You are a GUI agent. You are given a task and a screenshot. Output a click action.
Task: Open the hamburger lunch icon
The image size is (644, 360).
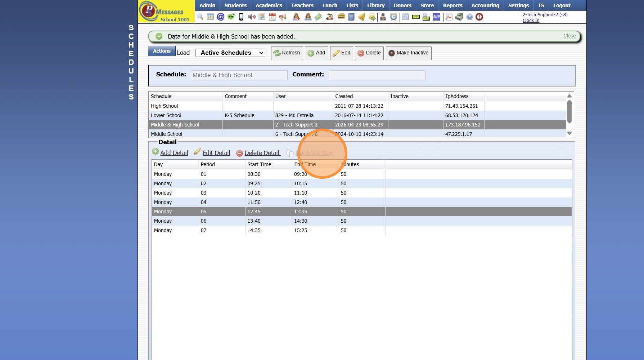click(341, 17)
